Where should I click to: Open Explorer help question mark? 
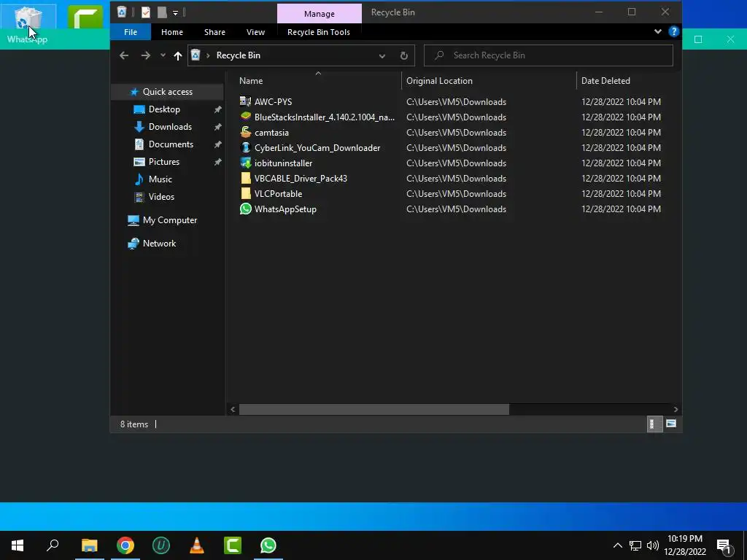[x=673, y=31]
